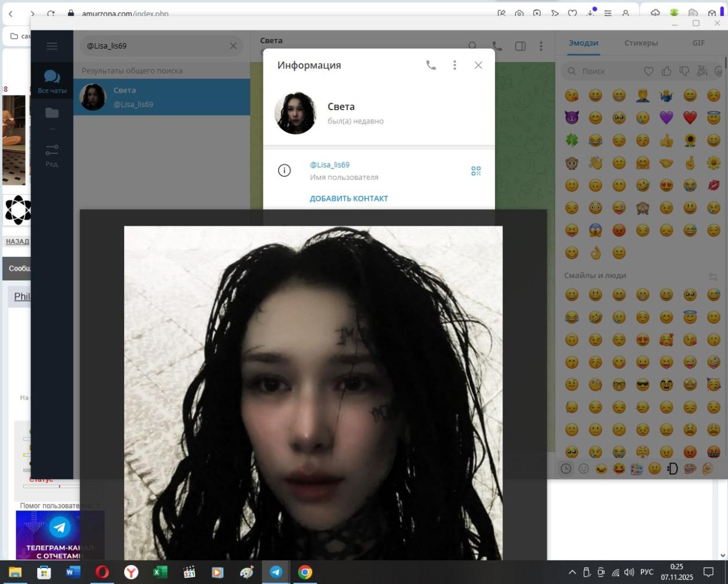Show the QR code for @Lisa_lis69
The image size is (728, 584).
click(x=476, y=171)
